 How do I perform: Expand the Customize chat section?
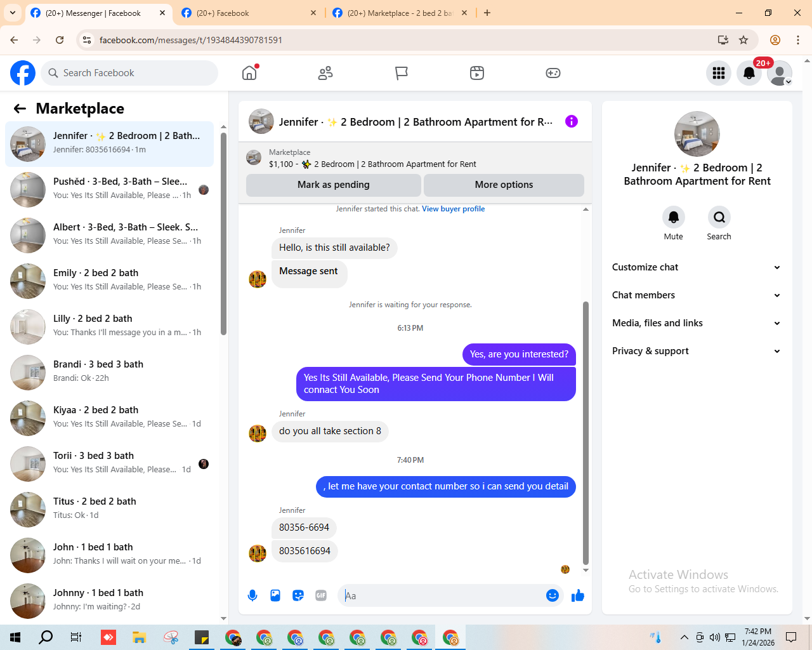click(x=697, y=267)
